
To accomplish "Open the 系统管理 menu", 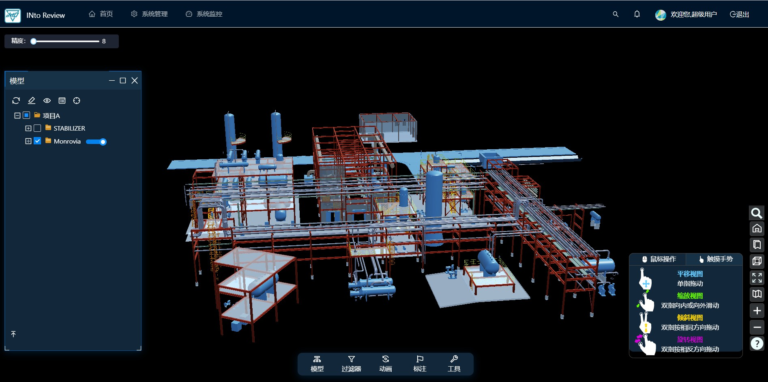I will [149, 14].
